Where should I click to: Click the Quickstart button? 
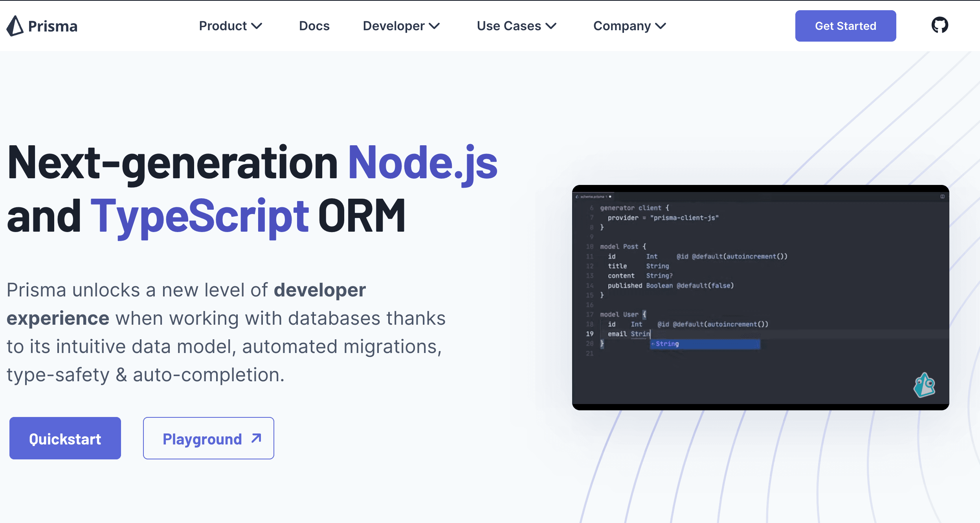pos(65,438)
